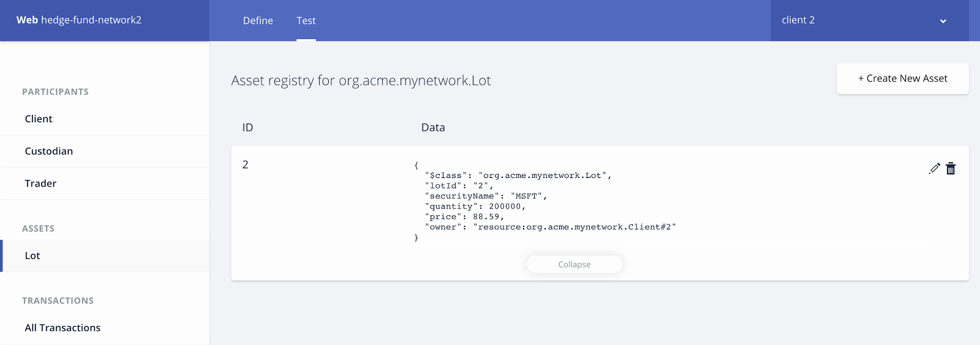The width and height of the screenshot is (980, 345).
Task: Click the pencil edit icon for Lot 2
Action: 934,168
